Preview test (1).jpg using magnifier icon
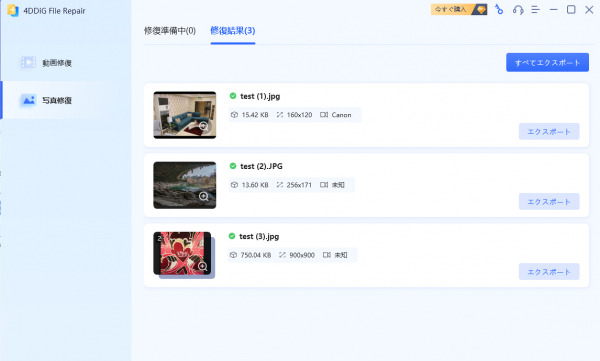The width and height of the screenshot is (600, 361). click(x=204, y=126)
